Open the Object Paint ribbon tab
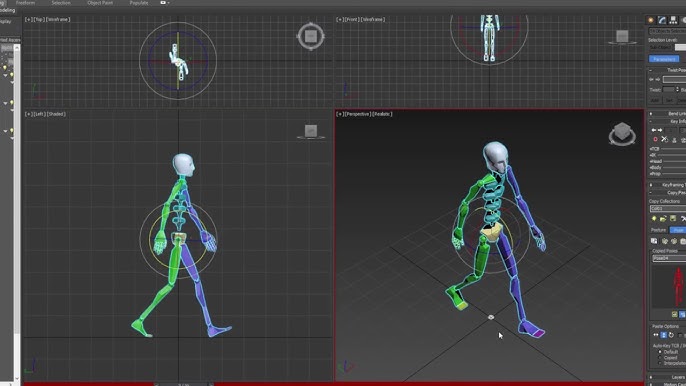The width and height of the screenshot is (686, 386). (100, 3)
